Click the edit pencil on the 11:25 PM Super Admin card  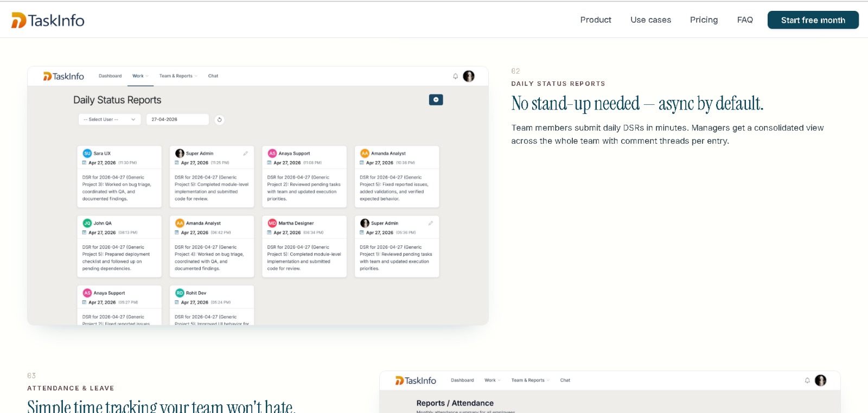tap(246, 154)
